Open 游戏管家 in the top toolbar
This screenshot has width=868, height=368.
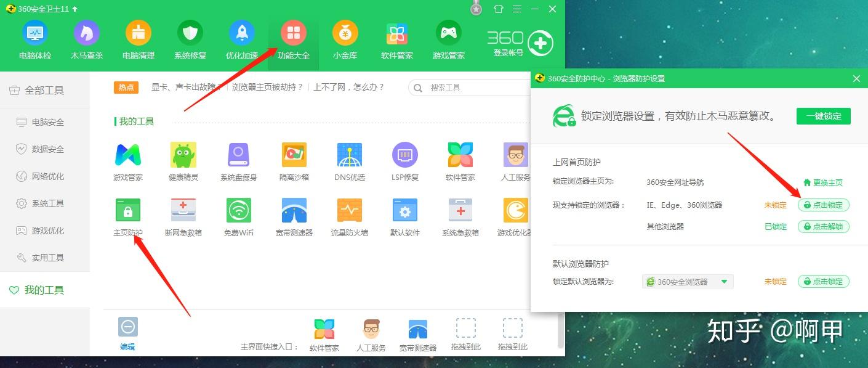click(x=449, y=40)
